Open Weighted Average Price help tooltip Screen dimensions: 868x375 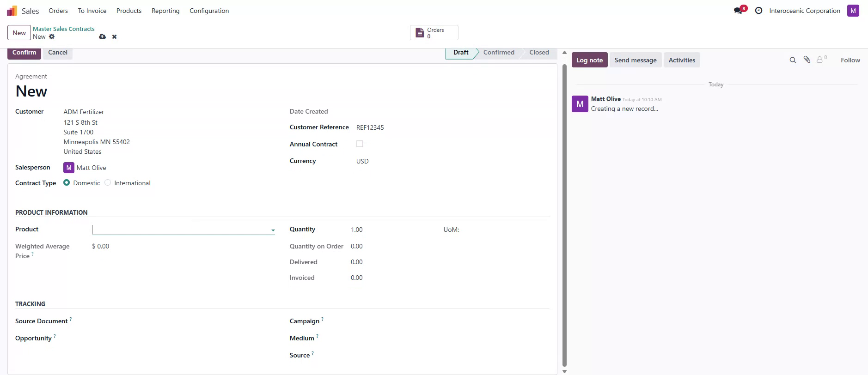32,254
